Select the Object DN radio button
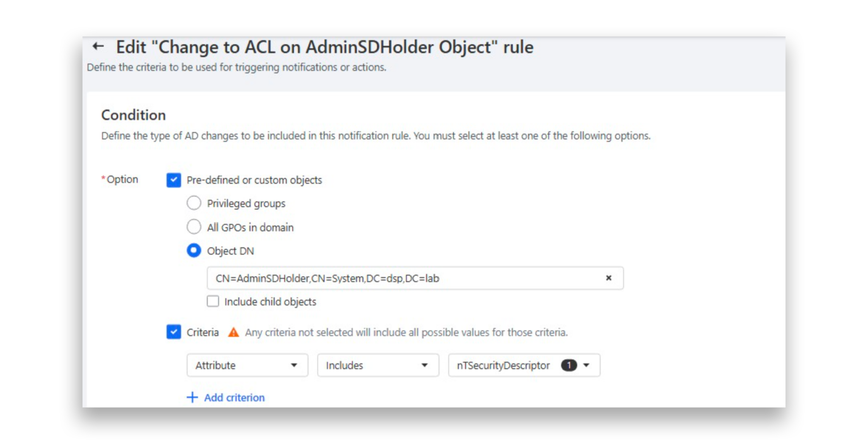Screen dimensions: 868x444 194,250
